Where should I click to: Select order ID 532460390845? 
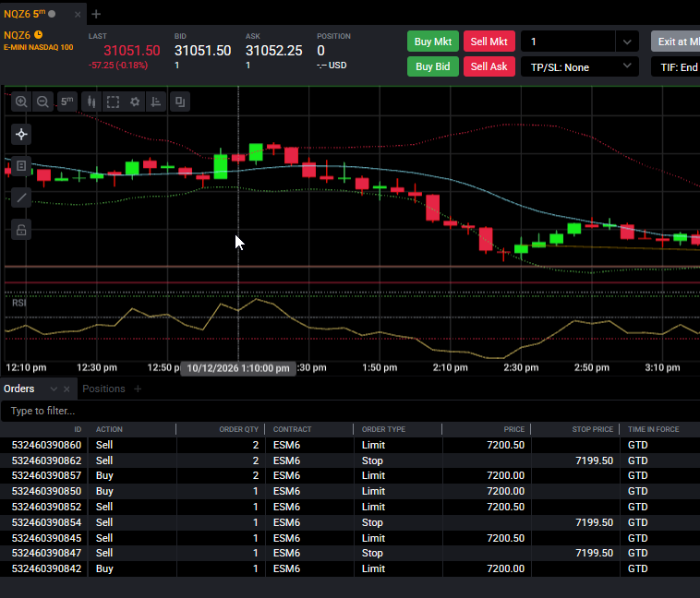[x=46, y=538]
